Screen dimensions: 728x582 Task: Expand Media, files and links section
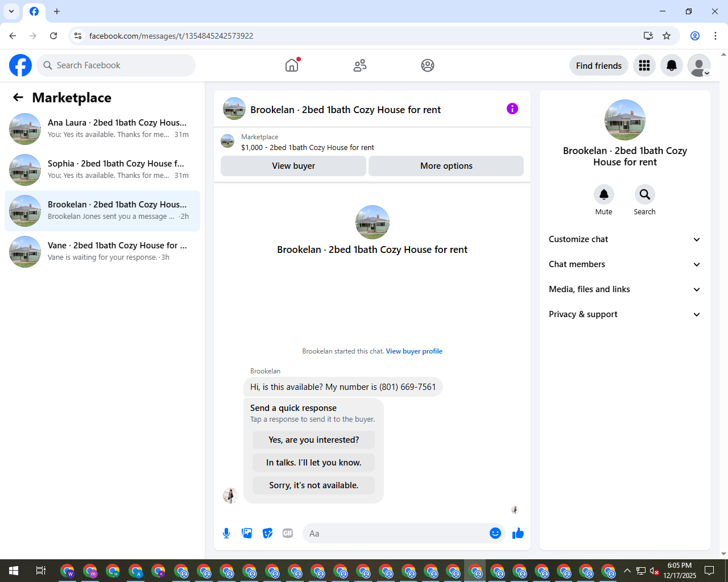(624, 289)
